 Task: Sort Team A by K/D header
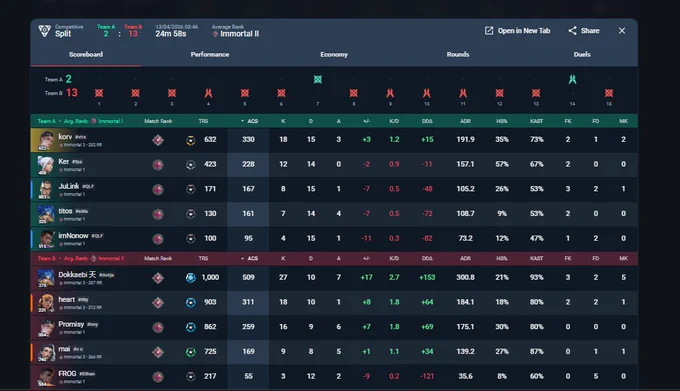click(x=394, y=121)
